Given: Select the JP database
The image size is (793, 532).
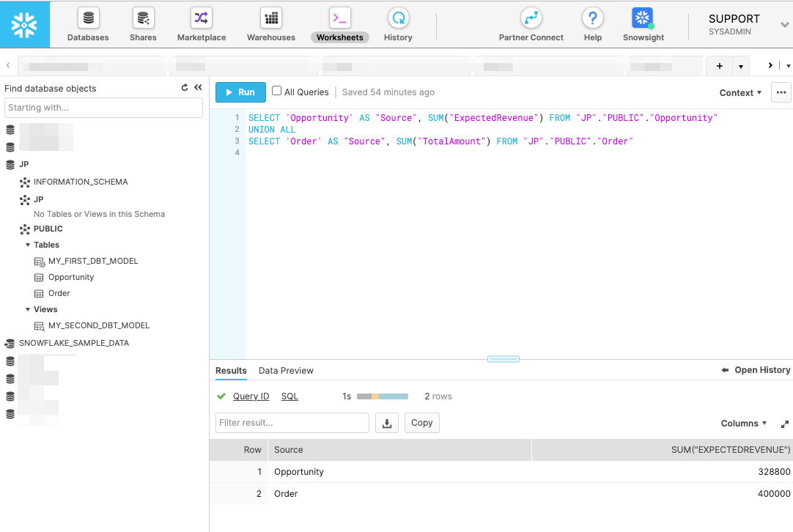Looking at the screenshot, I should point(23,164).
